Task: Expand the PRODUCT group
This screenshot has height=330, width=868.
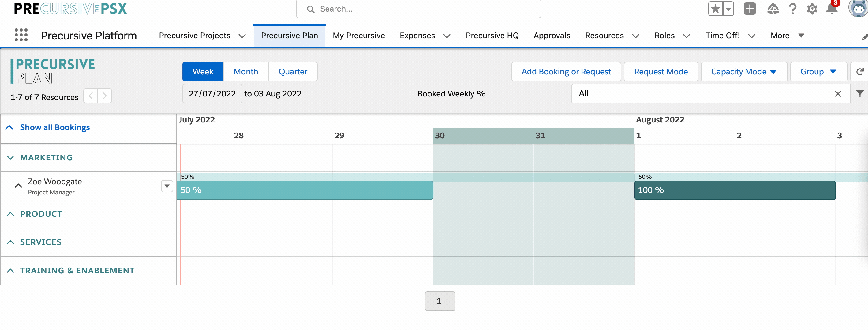Action: tap(10, 214)
